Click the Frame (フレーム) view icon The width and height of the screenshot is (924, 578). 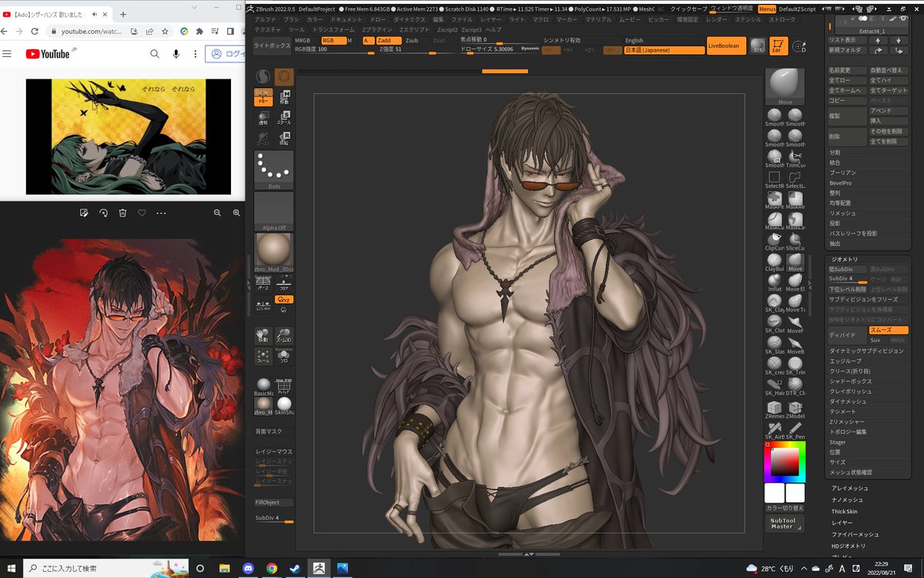pyautogui.click(x=263, y=356)
